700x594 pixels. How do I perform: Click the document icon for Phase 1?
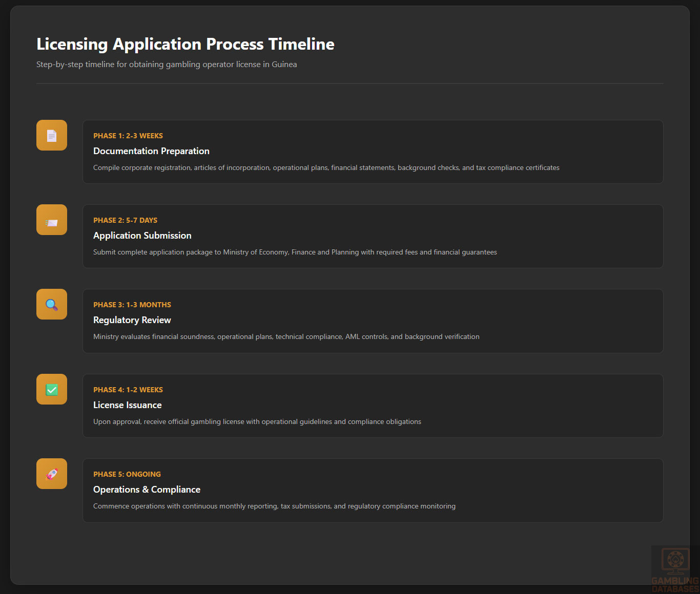(52, 135)
